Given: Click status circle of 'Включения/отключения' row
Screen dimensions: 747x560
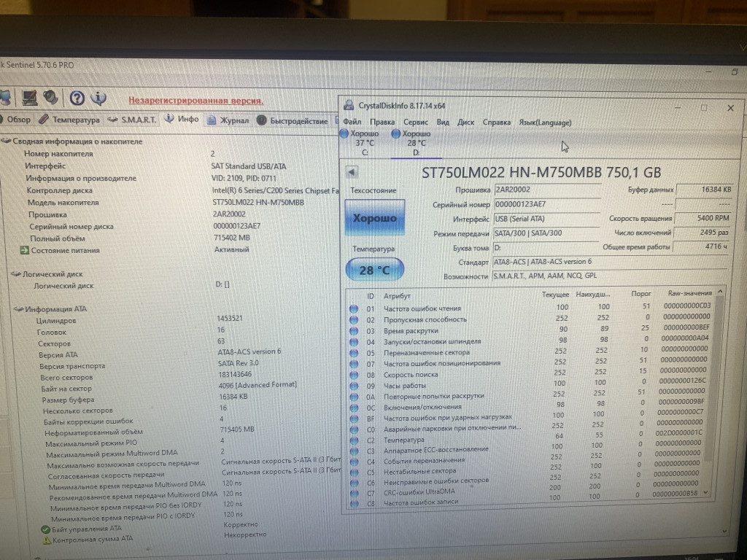Looking at the screenshot, I should pos(354,408).
